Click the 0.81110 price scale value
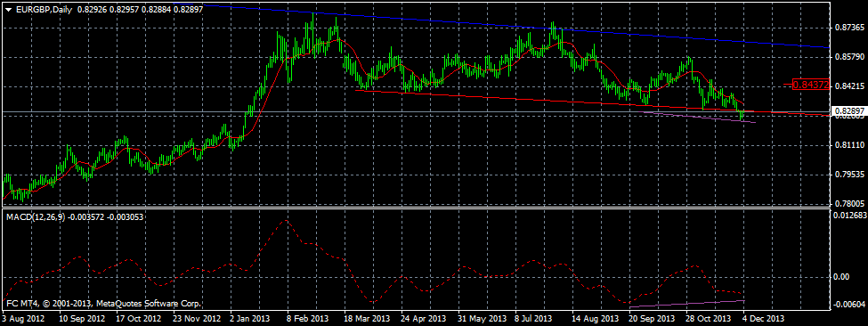Image resolution: width=868 pixels, height=326 pixels. tap(849, 145)
